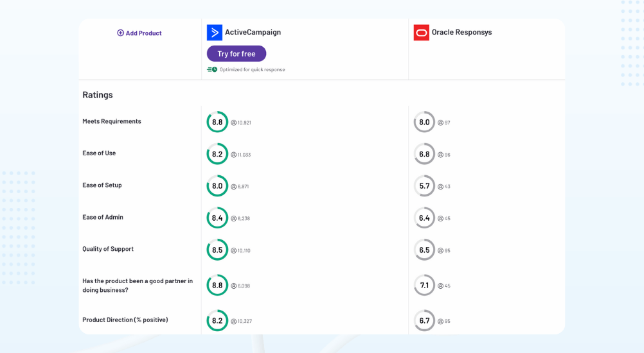Open the Oracle Responsys product name link

[x=461, y=32]
